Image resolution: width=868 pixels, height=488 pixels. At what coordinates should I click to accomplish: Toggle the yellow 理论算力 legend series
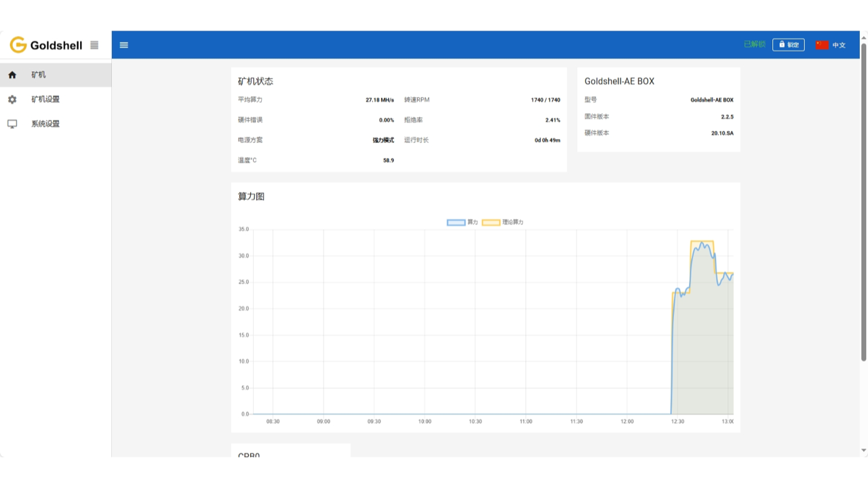pyautogui.click(x=502, y=222)
